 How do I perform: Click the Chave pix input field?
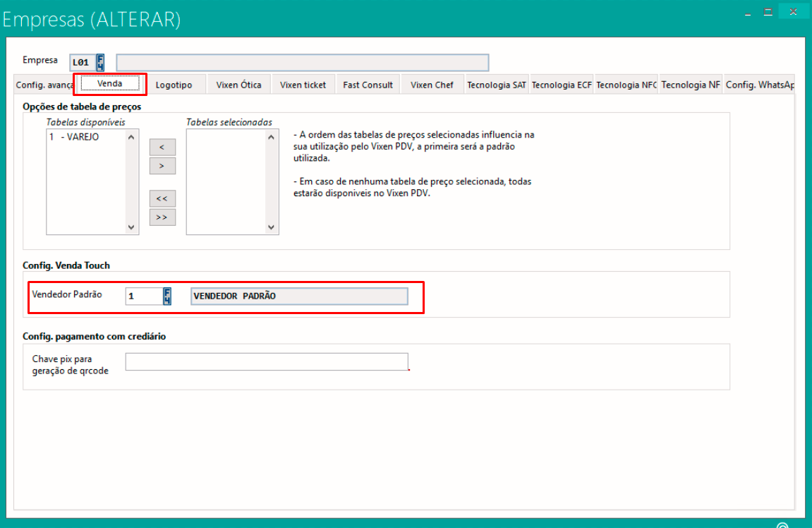click(267, 361)
